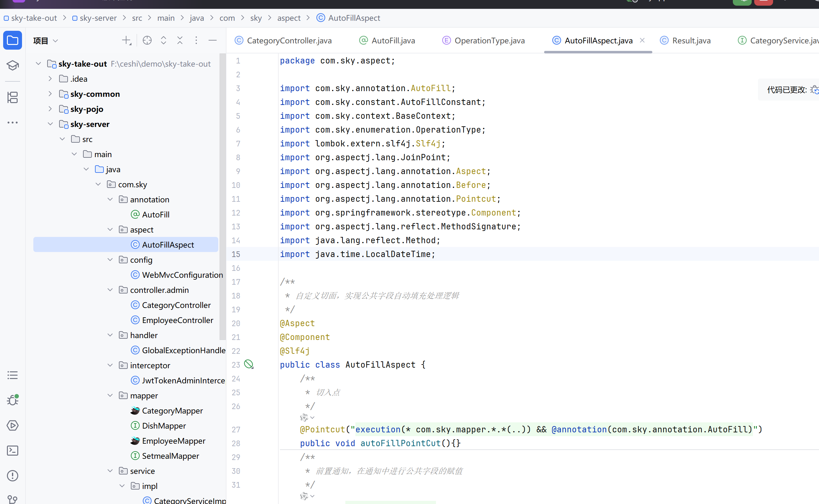The width and height of the screenshot is (819, 504).
Task: Click the aspect breadcrumb in navigation bar
Action: tap(288, 18)
